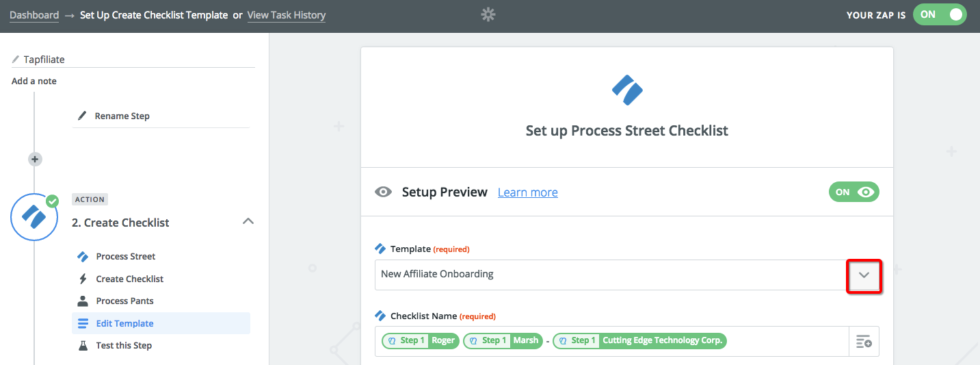This screenshot has width=980, height=365.
Task: Click the Process Street logo in sidebar
Action: point(83,256)
